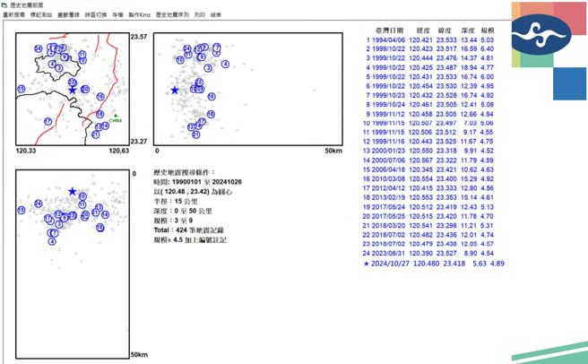This screenshot has height=364, width=588.
Task: Click earthquake marker 15 at map's left edge
Action: (22, 89)
